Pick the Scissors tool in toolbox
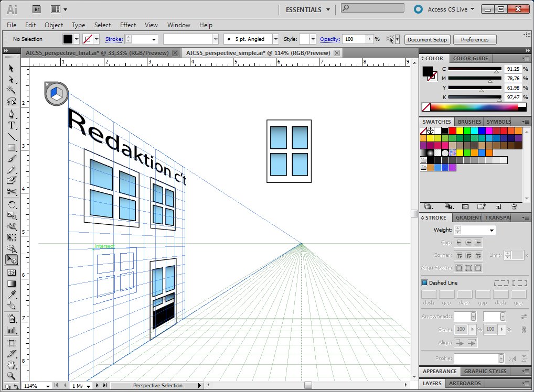 click(11, 192)
